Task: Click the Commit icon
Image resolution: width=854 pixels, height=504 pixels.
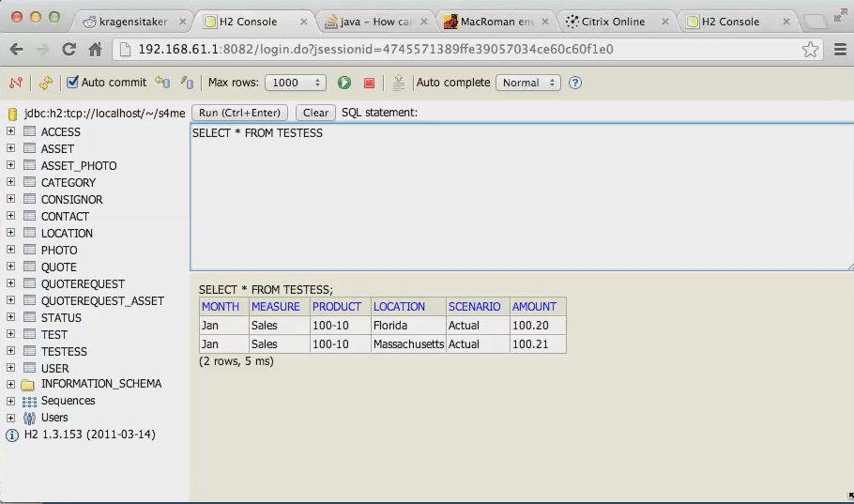Action: click(187, 83)
